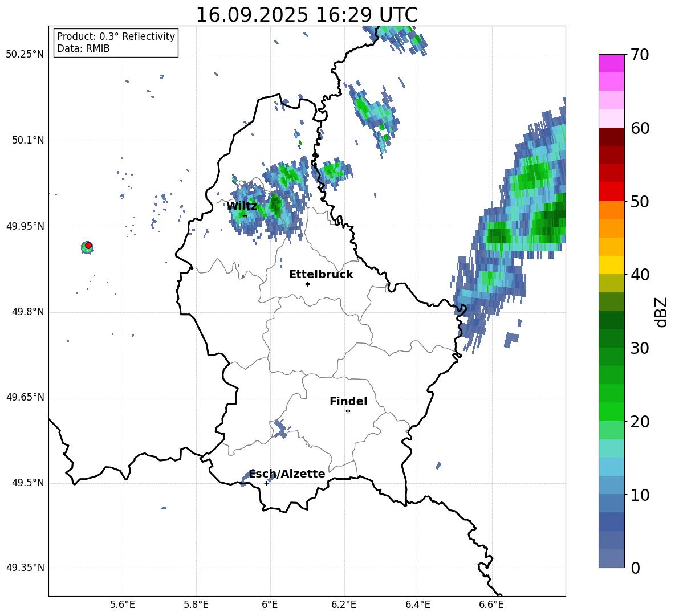Click the 6°E longitude label

tap(270, 605)
